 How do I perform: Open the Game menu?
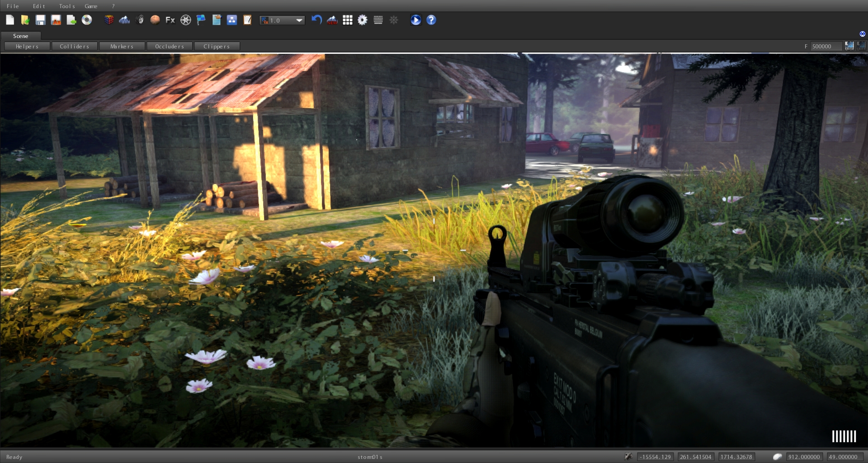tap(91, 6)
